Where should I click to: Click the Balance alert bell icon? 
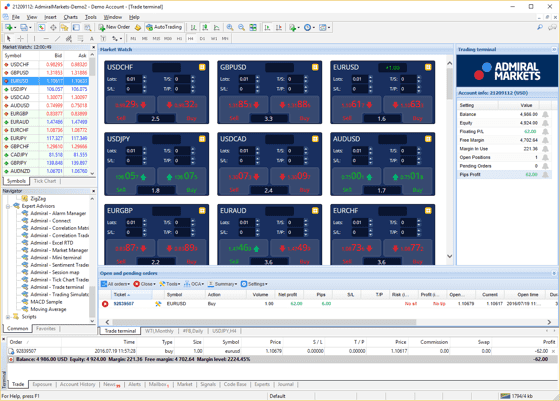545,114
